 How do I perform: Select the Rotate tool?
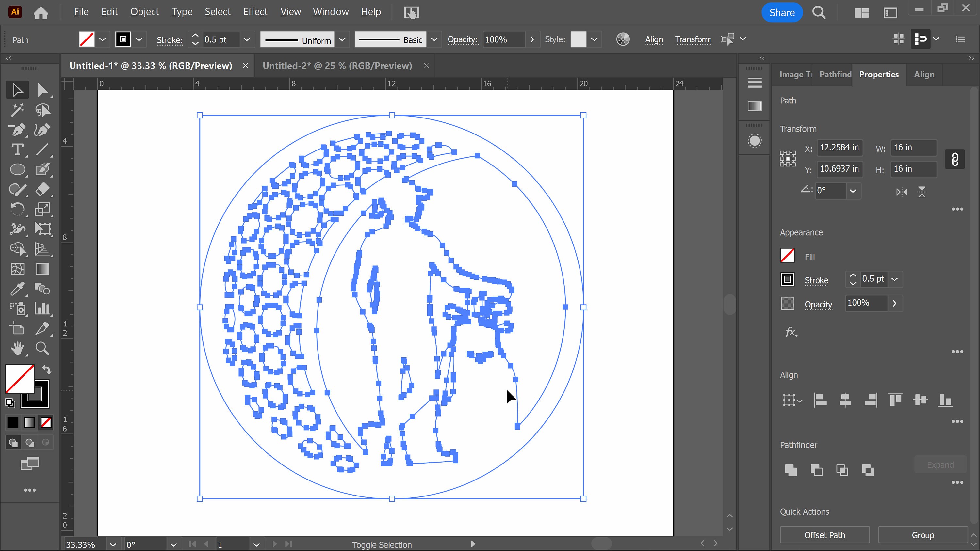pos(17,209)
